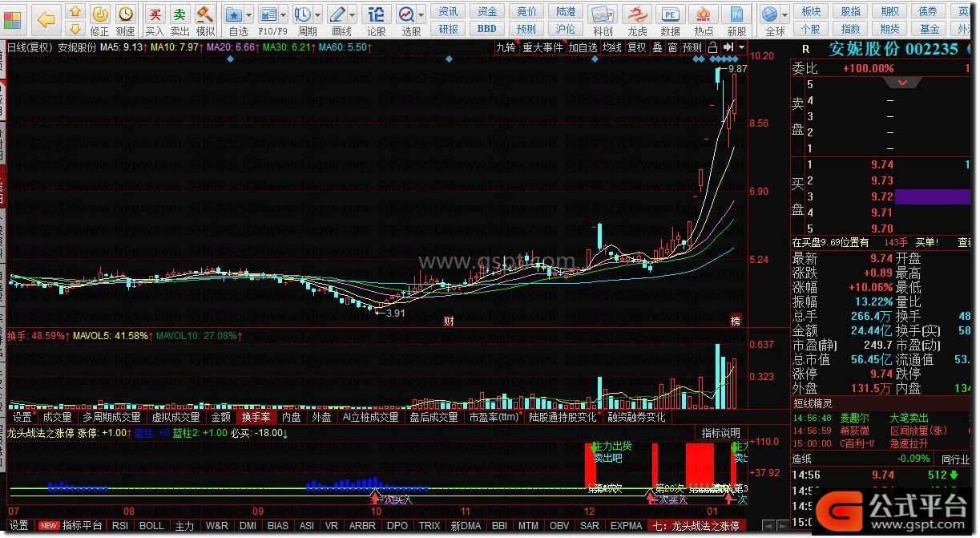
Task: Toggle 复权 adjustment on chart header
Action: (636, 47)
